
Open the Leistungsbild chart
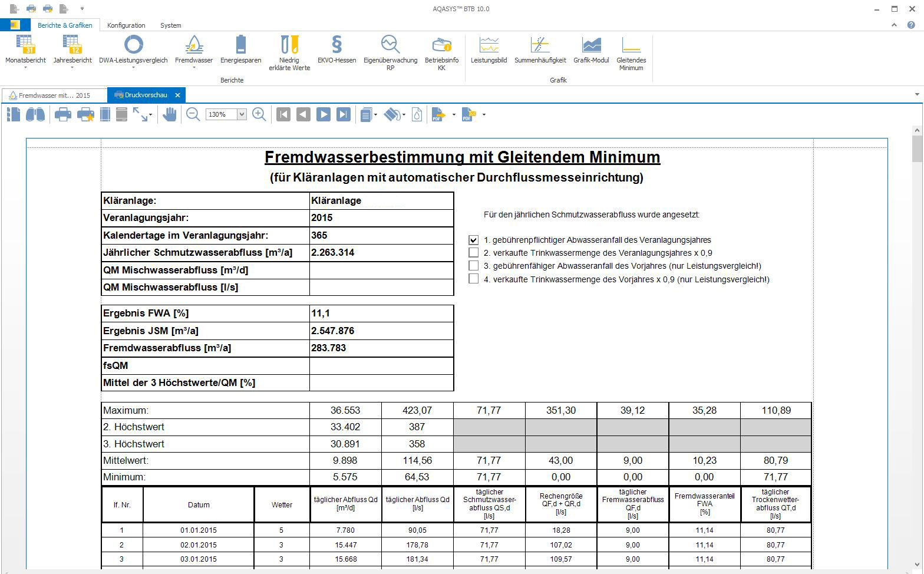pyautogui.click(x=489, y=50)
